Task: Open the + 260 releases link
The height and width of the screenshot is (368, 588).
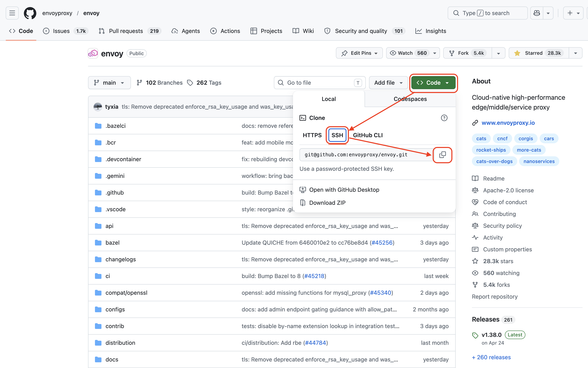Action: 491,357
